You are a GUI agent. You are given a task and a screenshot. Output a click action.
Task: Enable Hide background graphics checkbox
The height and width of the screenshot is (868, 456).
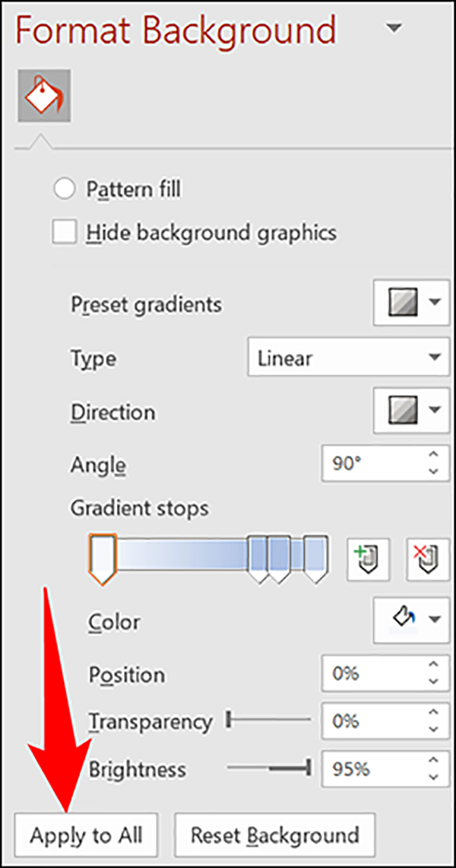point(64,232)
